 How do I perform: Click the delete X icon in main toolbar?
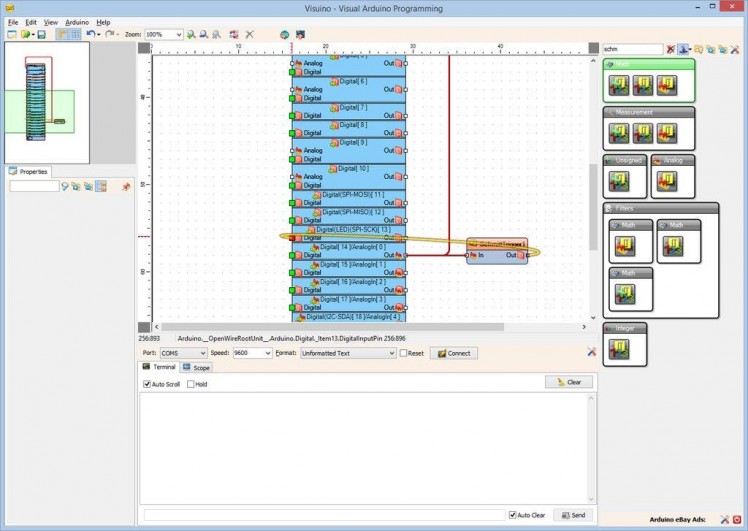[x=249, y=34]
